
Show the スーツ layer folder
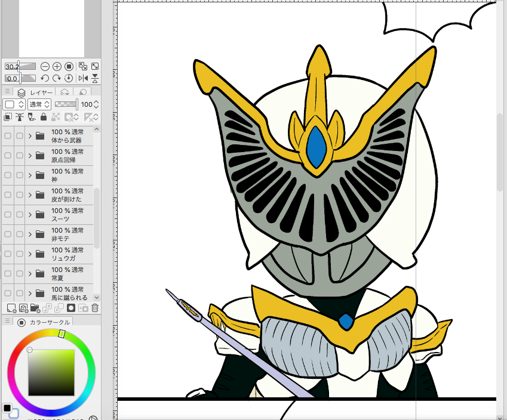tap(8, 215)
